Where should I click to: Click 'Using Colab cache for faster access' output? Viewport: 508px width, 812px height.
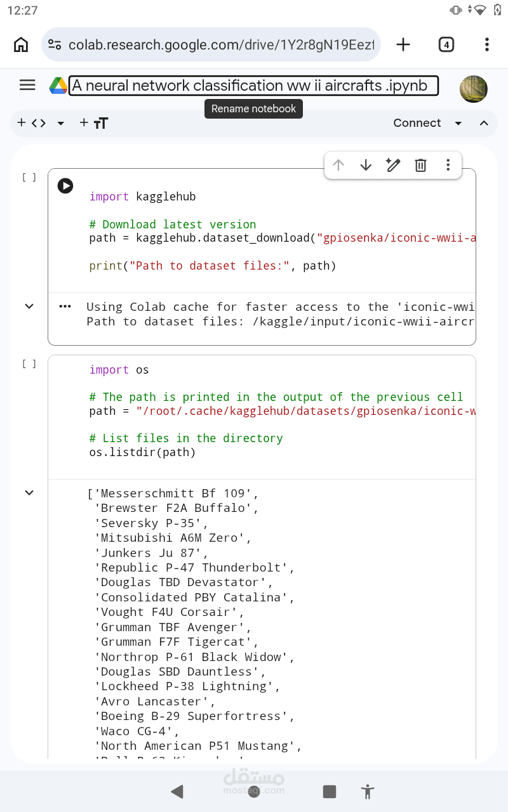(x=281, y=307)
